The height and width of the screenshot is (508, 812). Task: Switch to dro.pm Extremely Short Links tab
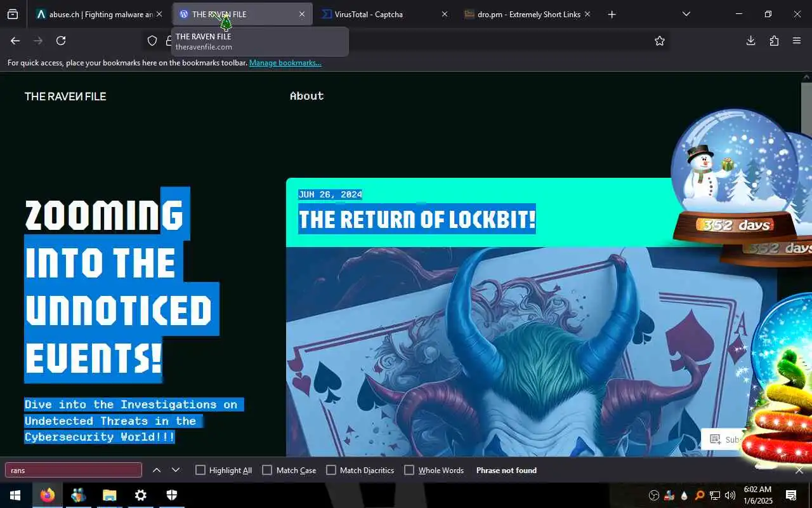pyautogui.click(x=528, y=14)
